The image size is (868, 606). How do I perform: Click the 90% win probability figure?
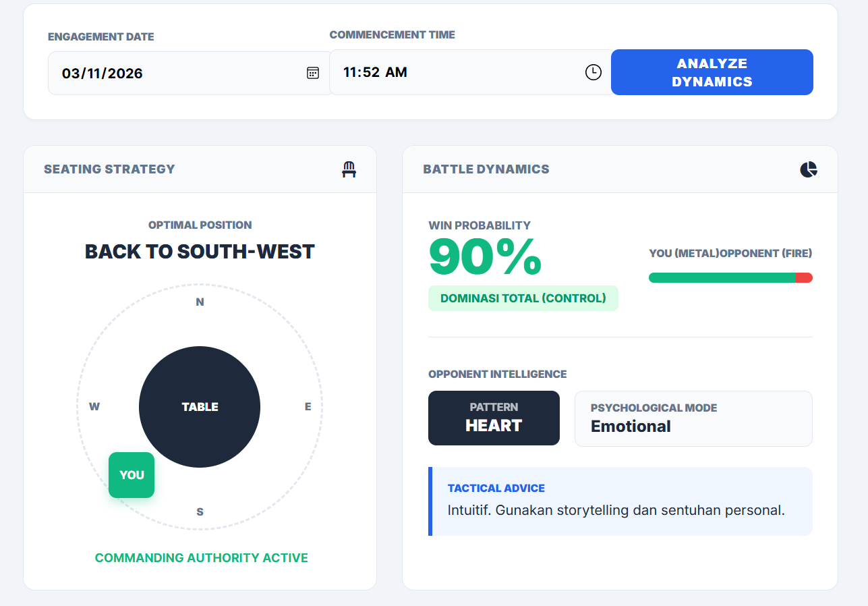[485, 258]
